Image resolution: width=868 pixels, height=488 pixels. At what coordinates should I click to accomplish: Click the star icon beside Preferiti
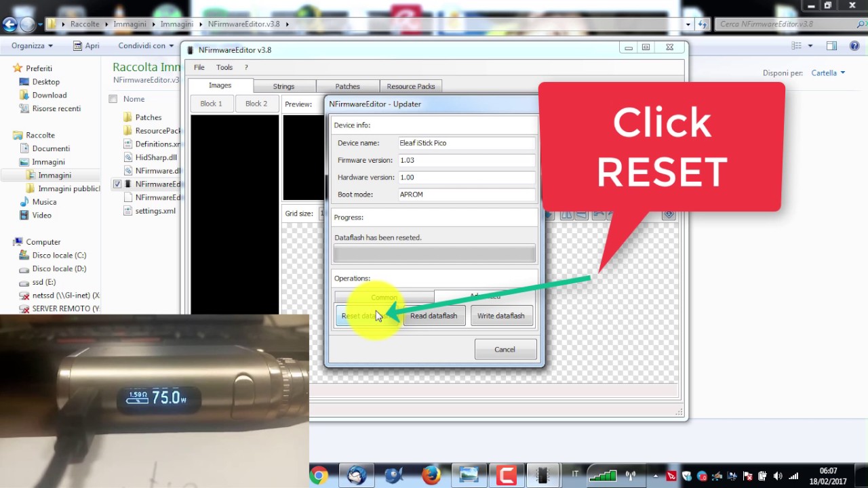tap(18, 68)
